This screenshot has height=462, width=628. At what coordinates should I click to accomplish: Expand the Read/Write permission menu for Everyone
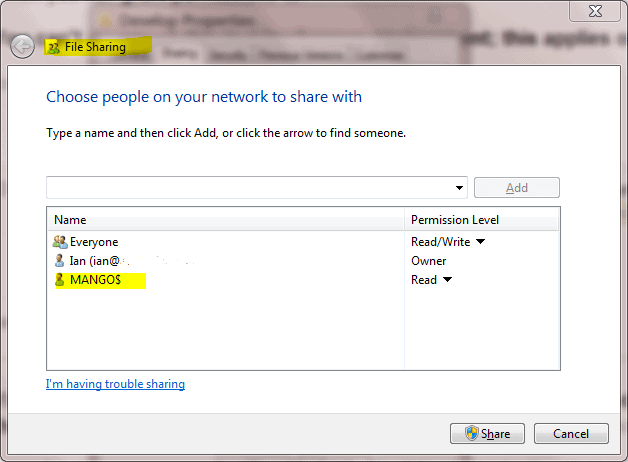[480, 242]
